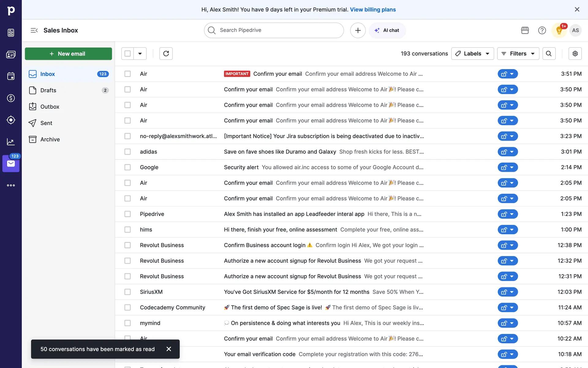Image resolution: width=588 pixels, height=368 pixels.
Task: Open selection options arrow beside select-all checkbox
Action: (140, 54)
